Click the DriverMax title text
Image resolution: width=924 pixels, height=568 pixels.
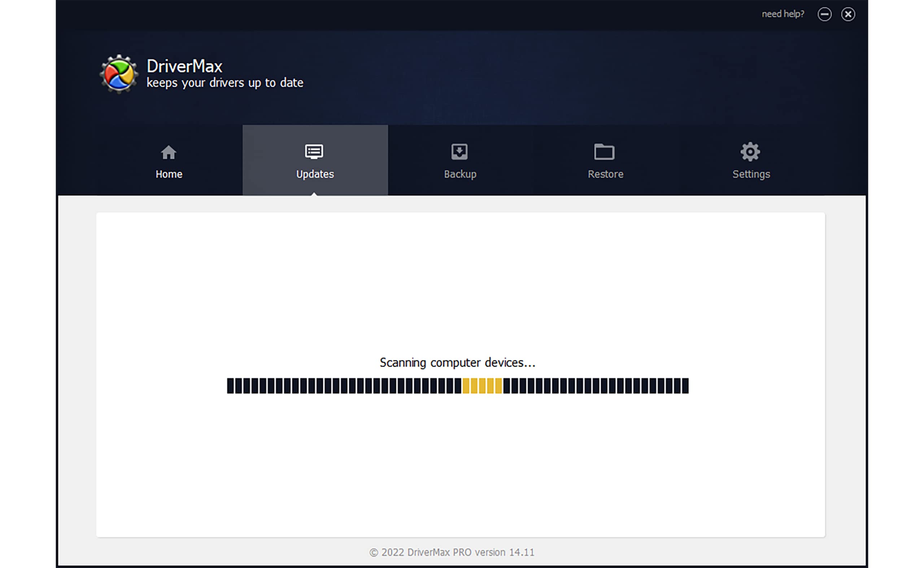(184, 66)
